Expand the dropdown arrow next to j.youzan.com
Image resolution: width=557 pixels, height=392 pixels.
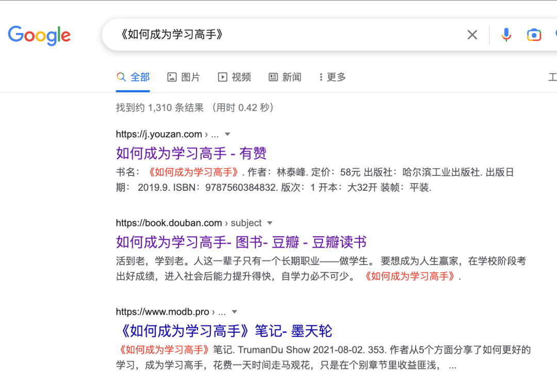(228, 134)
